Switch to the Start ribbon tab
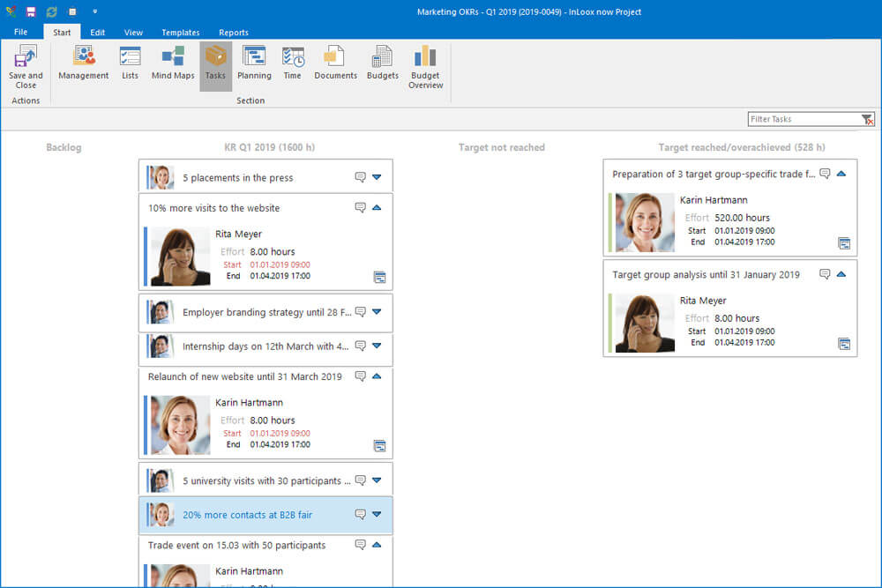882x588 pixels. tap(62, 32)
